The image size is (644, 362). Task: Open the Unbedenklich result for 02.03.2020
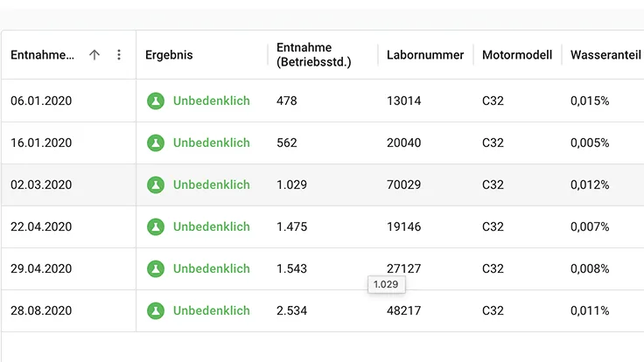click(211, 184)
